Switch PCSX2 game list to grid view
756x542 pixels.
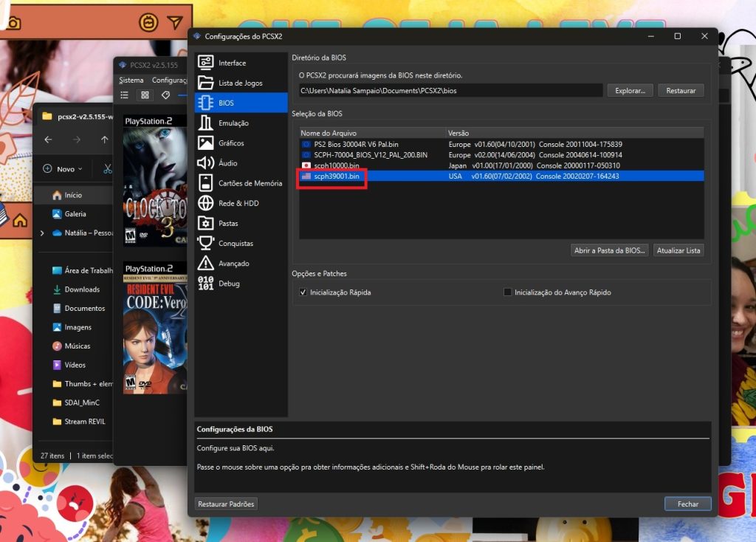coord(145,95)
